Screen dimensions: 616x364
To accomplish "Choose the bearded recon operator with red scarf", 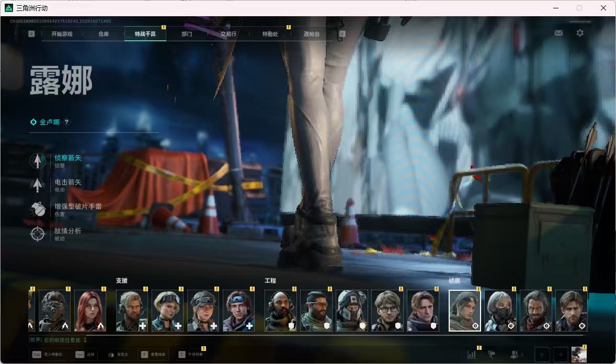I will [x=536, y=311].
